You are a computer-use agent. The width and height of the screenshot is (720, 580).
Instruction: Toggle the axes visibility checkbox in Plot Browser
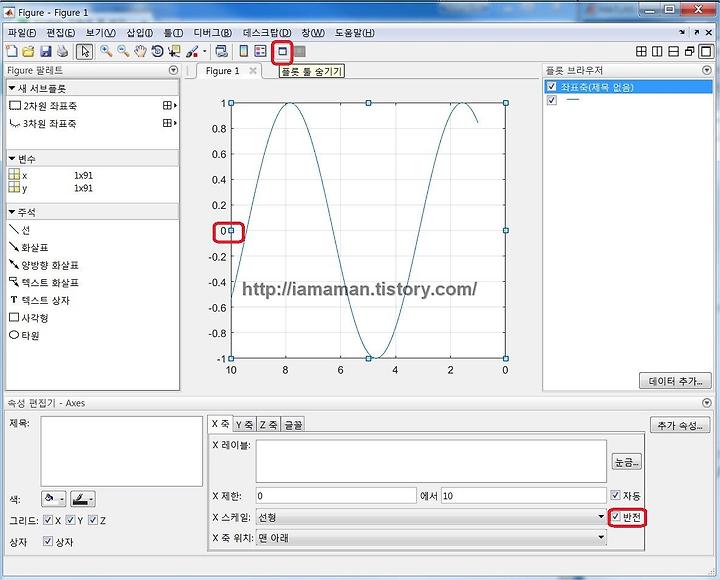(551, 86)
